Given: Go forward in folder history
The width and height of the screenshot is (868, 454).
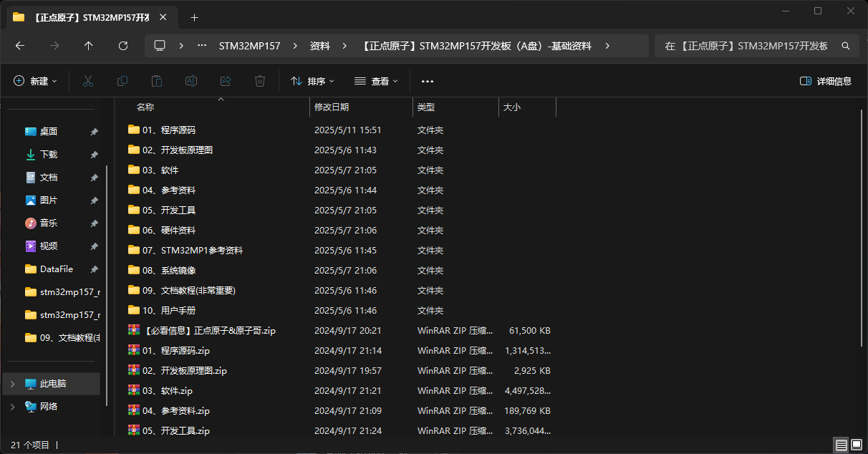Looking at the screenshot, I should click(54, 46).
